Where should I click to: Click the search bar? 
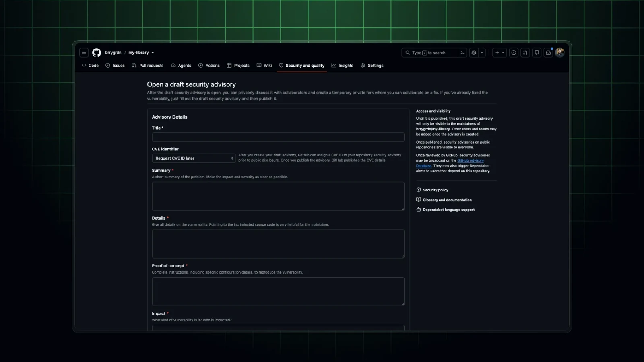pos(429,53)
